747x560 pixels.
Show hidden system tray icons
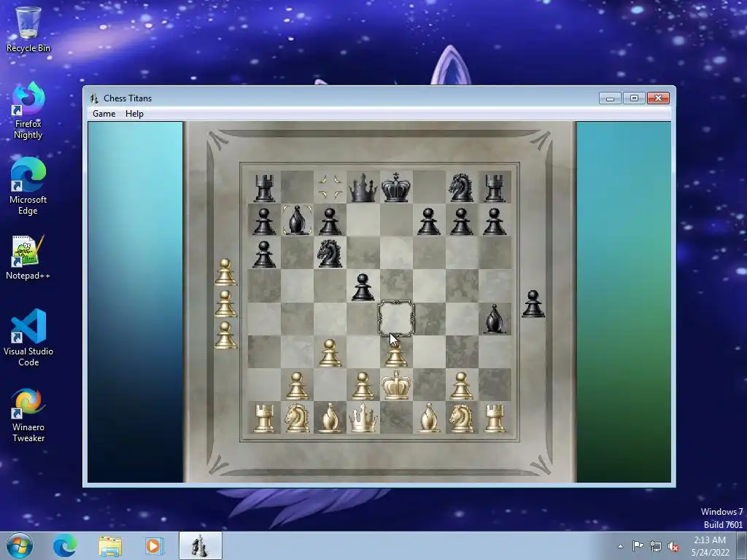click(620, 546)
